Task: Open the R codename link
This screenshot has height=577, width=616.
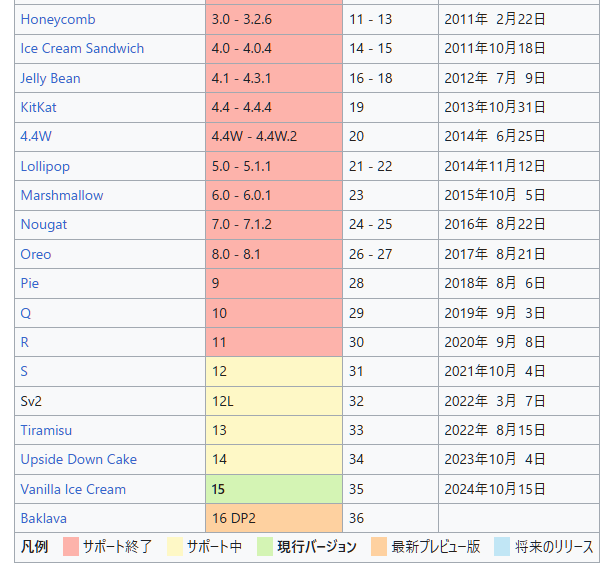Action: point(24,342)
